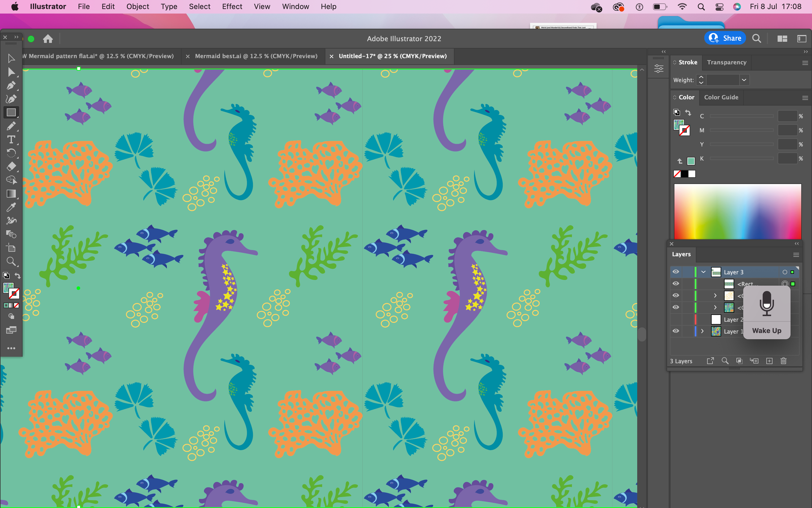Switch to the Color Guide tab
The image size is (812, 508).
721,97
